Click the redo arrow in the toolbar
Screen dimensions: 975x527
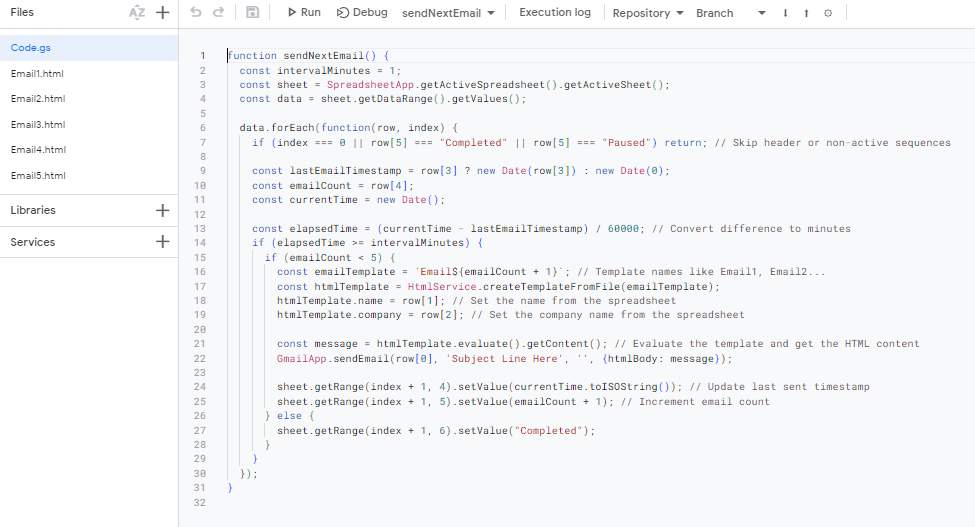pos(221,13)
